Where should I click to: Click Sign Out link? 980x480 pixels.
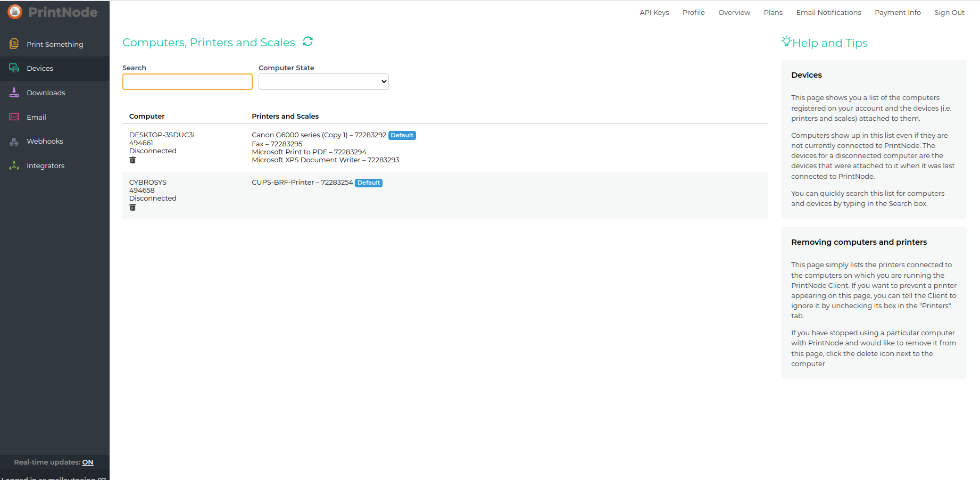click(x=949, y=12)
